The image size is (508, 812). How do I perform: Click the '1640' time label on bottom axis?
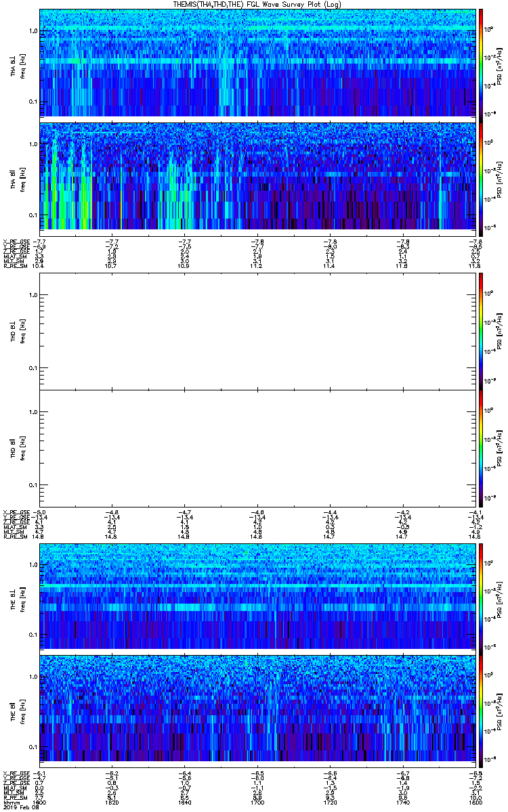point(185,803)
